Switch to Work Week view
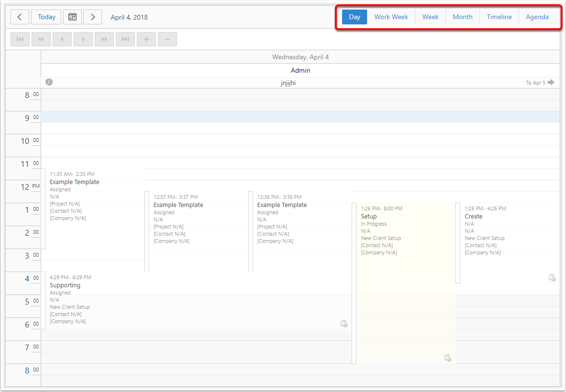This screenshot has width=566, height=392. click(391, 17)
